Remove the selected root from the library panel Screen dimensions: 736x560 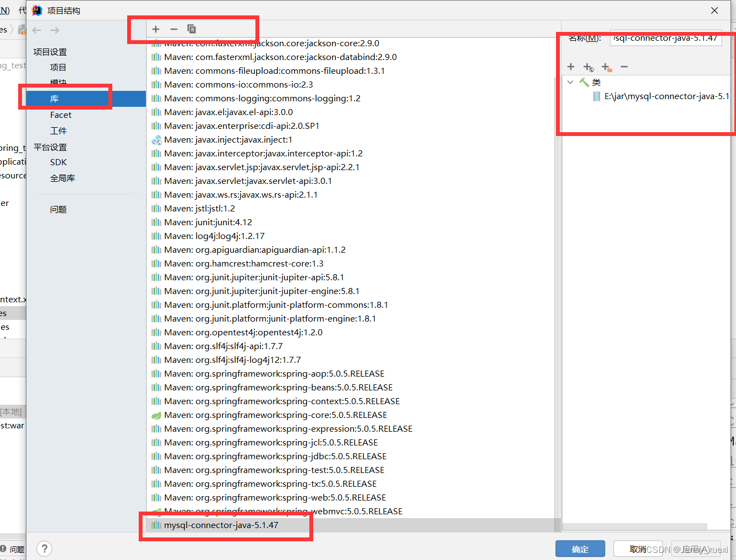pyautogui.click(x=624, y=67)
